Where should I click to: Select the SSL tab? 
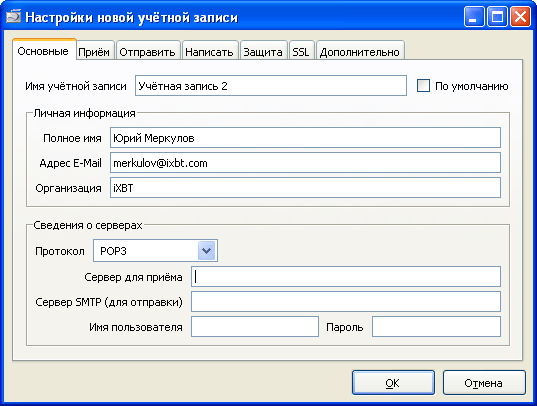pyautogui.click(x=301, y=51)
